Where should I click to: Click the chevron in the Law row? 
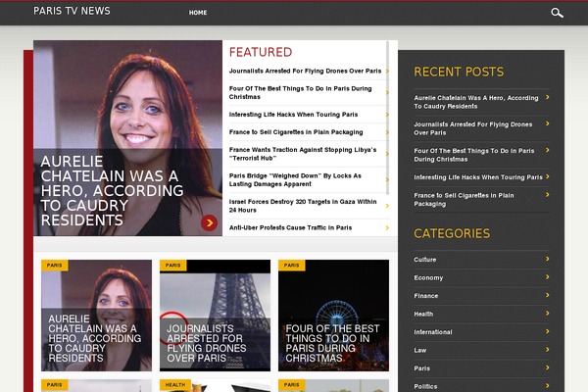pos(548,350)
